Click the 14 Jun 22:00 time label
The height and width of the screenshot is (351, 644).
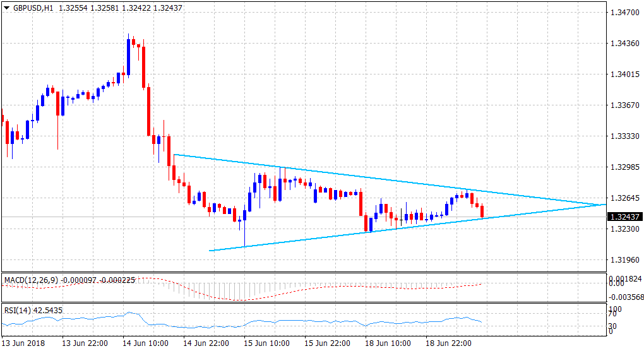(206, 343)
